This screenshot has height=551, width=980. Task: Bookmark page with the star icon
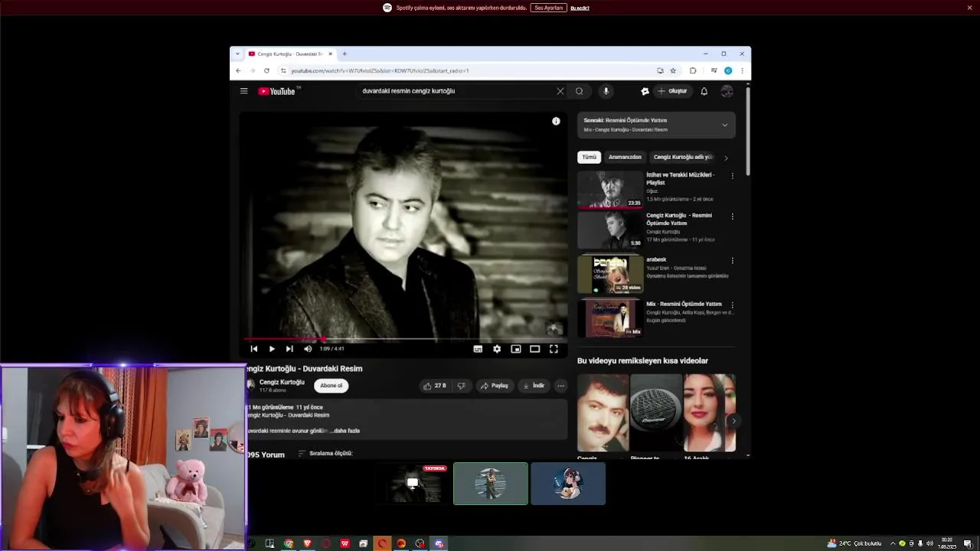coord(673,70)
